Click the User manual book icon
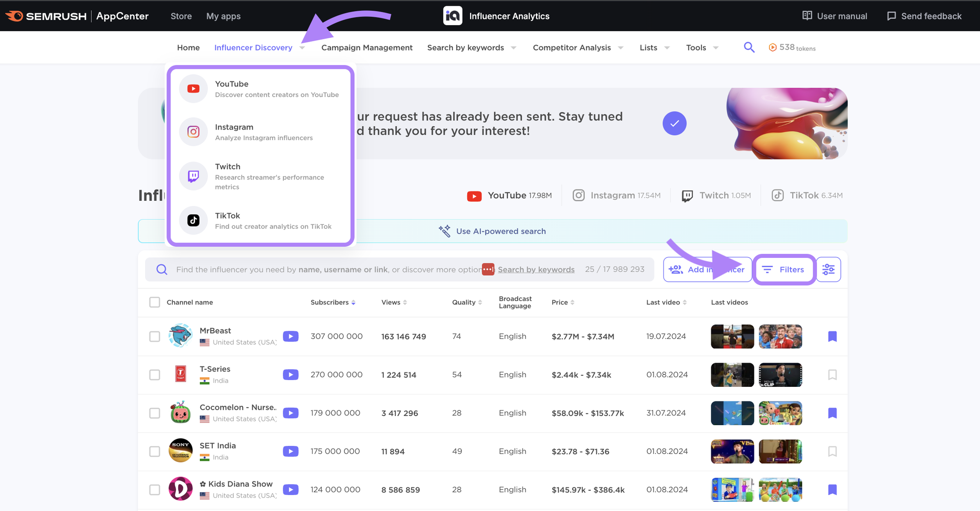Image resolution: width=980 pixels, height=511 pixels. [807, 16]
